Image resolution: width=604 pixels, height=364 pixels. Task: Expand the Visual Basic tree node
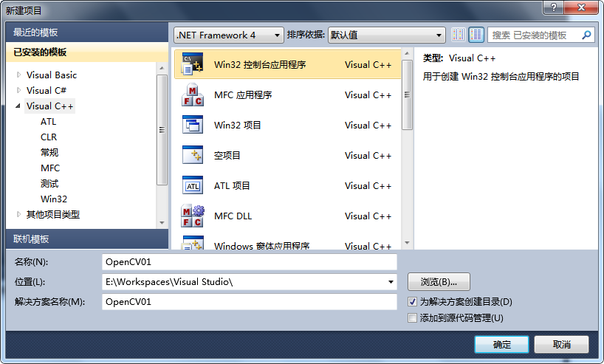18,75
